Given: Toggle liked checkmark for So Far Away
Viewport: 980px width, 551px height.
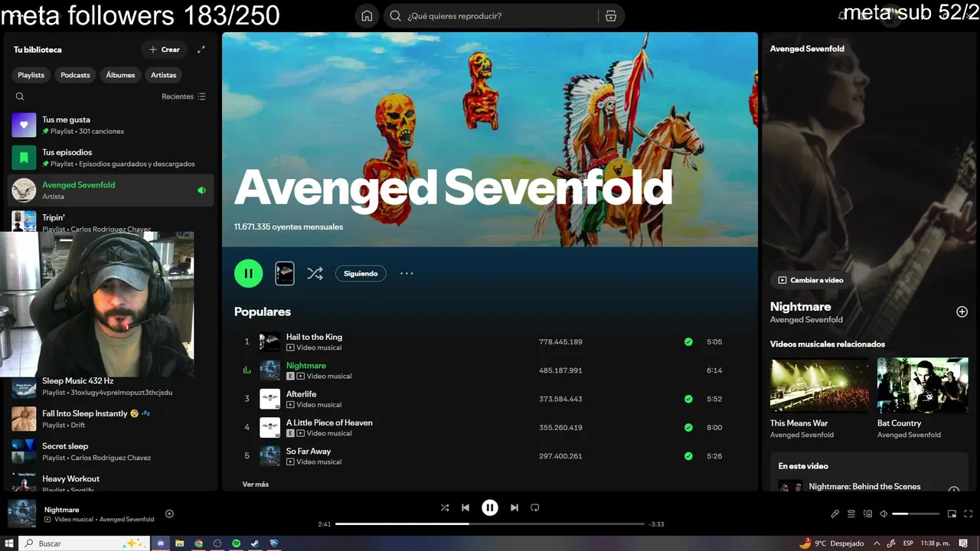Looking at the screenshot, I should 688,456.
